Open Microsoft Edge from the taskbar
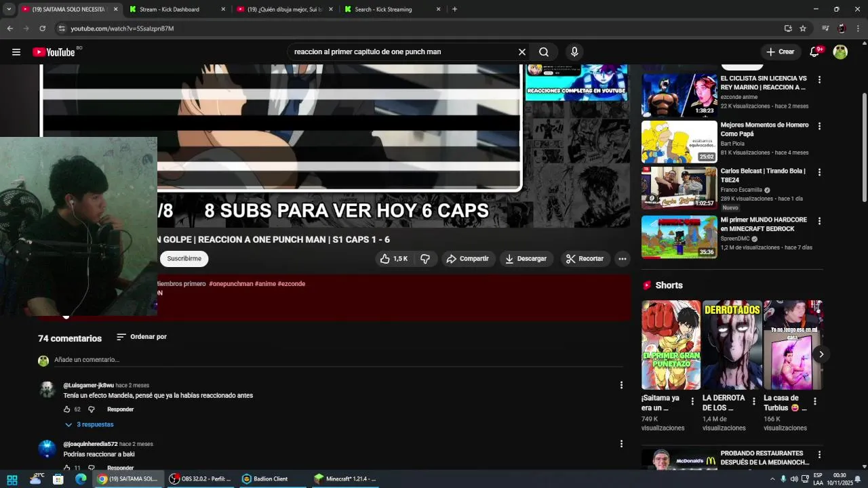 (81, 479)
